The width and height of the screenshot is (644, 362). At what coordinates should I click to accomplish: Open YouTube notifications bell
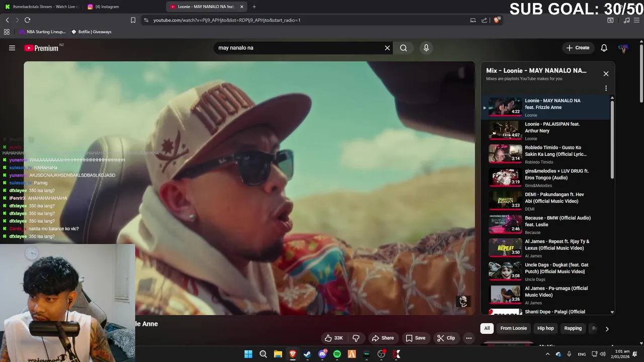pyautogui.click(x=604, y=48)
